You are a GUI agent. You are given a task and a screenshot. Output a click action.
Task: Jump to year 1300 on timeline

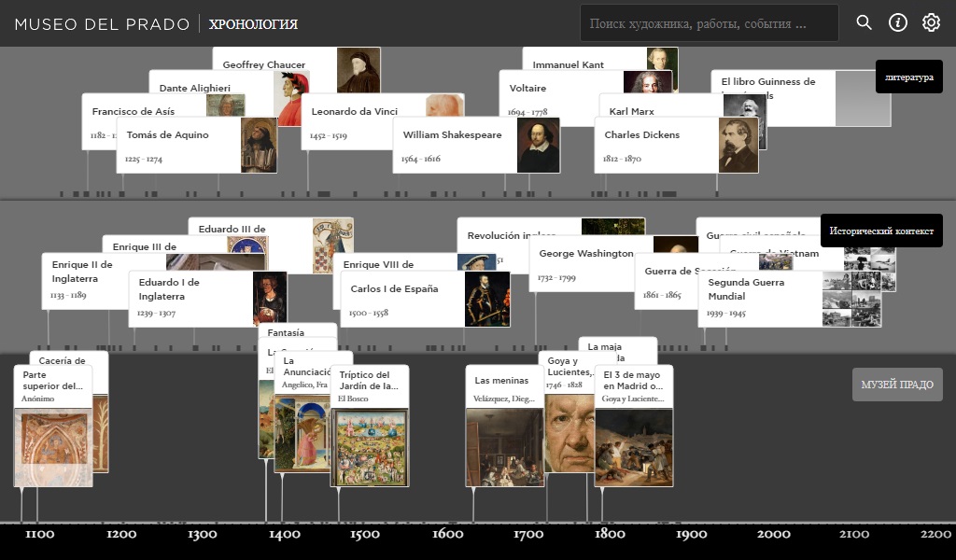click(x=203, y=535)
